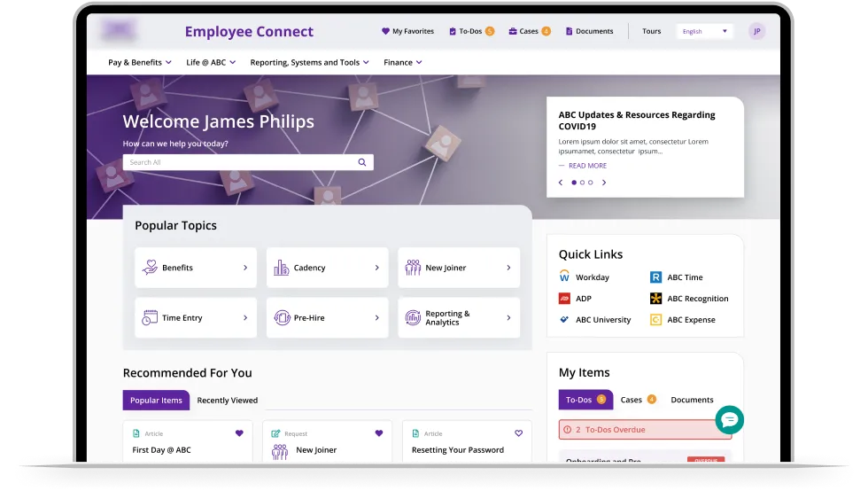Toggle favorite on First Day @ ABC

pyautogui.click(x=239, y=433)
